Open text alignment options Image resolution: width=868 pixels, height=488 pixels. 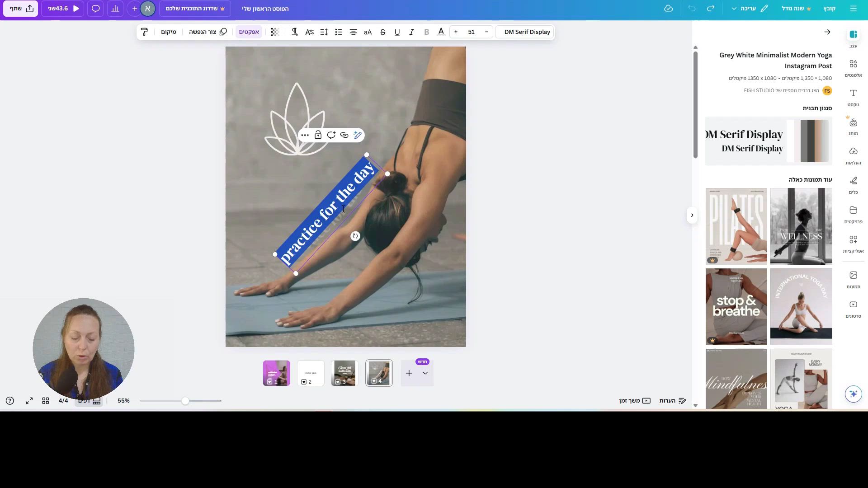[x=353, y=32]
